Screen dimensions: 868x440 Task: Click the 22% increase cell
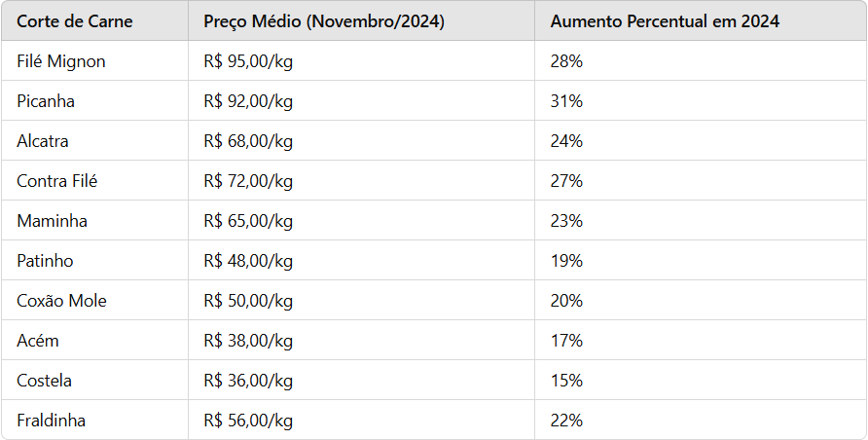tap(566, 421)
